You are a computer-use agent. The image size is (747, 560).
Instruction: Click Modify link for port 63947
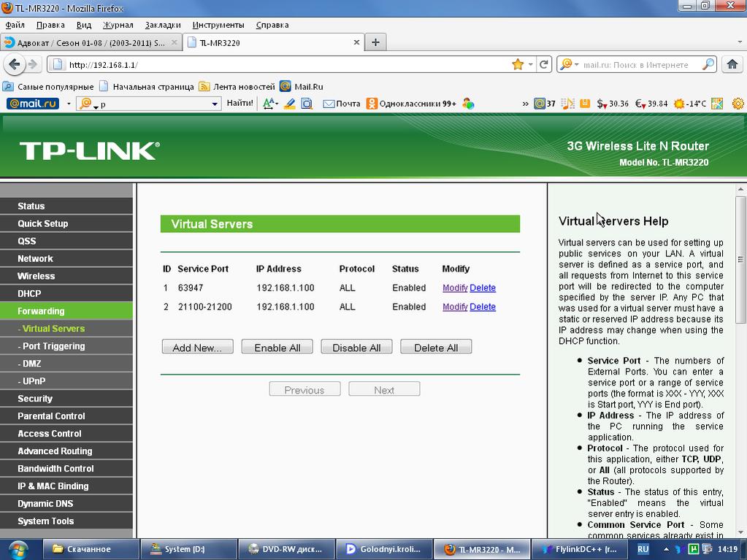[454, 288]
